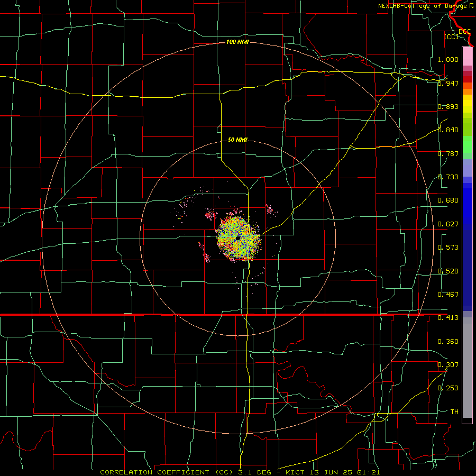The height and width of the screenshot is (476, 476).
Task: Click the 0.733 color scale value
Action: pyautogui.click(x=448, y=177)
